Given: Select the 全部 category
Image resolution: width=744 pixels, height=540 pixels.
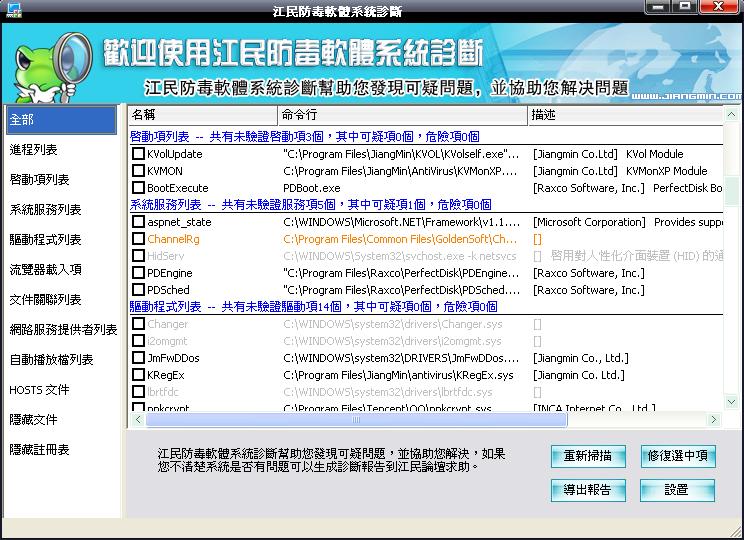Looking at the screenshot, I should (61, 120).
